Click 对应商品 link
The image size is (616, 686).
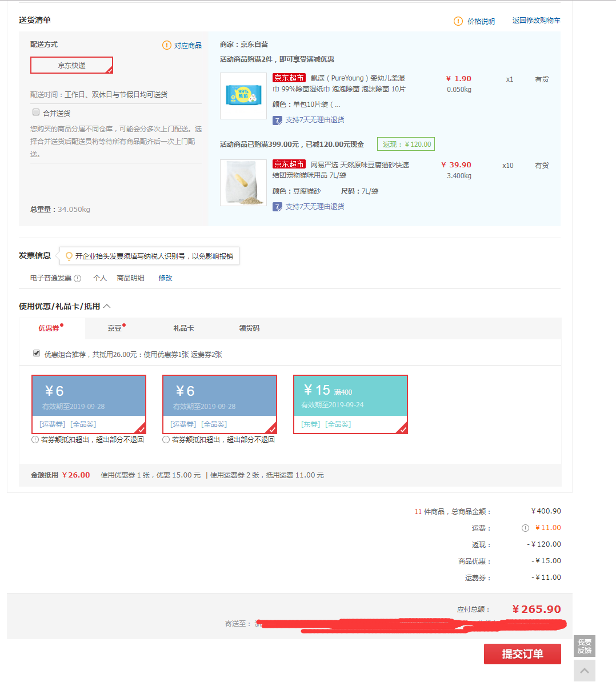(187, 45)
